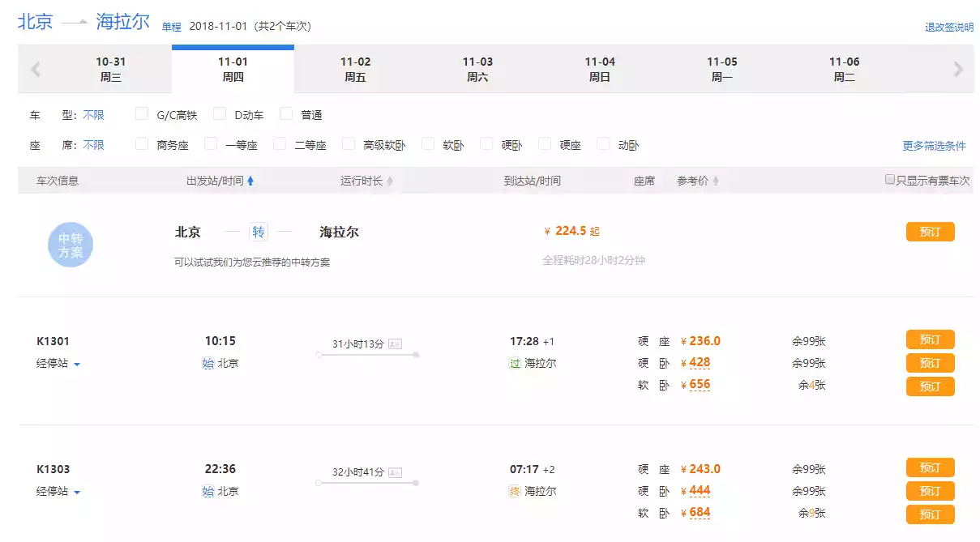Image resolution: width=980 pixels, height=542 pixels.
Task: Click the ID card icon beside 32小时41分
Action: click(x=395, y=472)
